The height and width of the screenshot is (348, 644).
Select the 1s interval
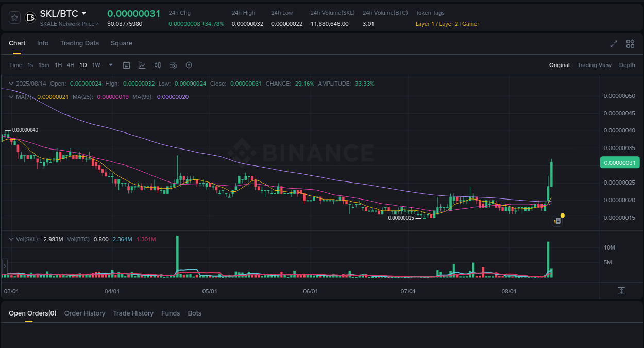click(x=30, y=65)
